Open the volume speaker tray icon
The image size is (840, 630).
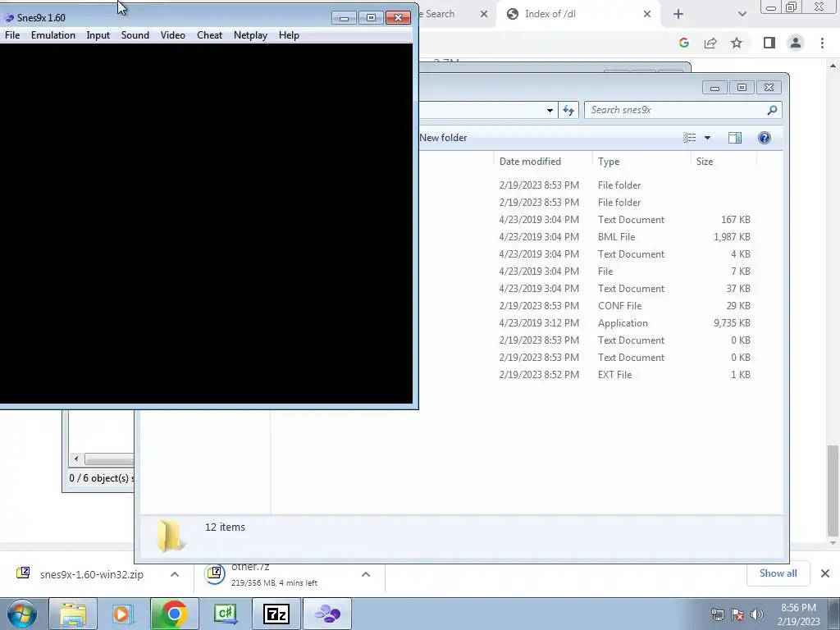coord(757,614)
